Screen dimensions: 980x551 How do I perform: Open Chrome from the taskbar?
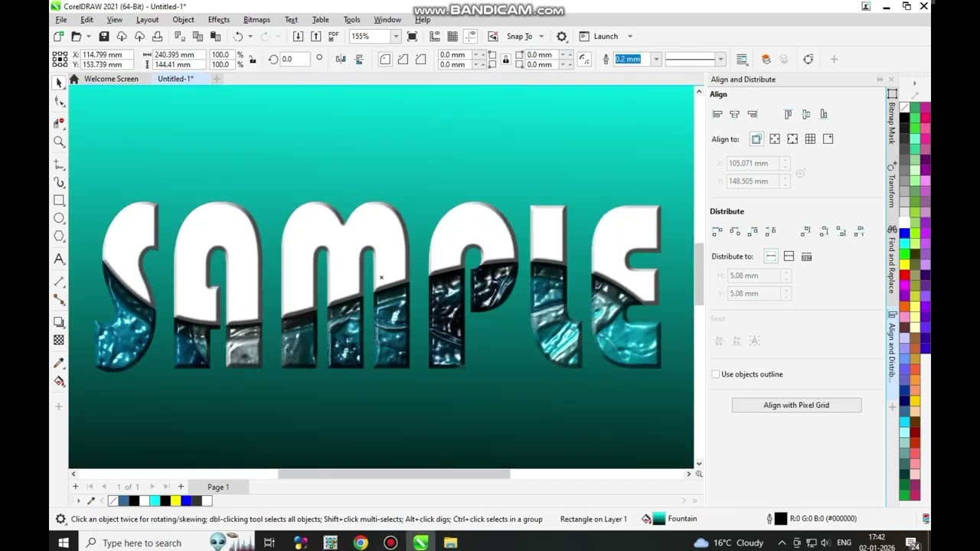point(361,543)
